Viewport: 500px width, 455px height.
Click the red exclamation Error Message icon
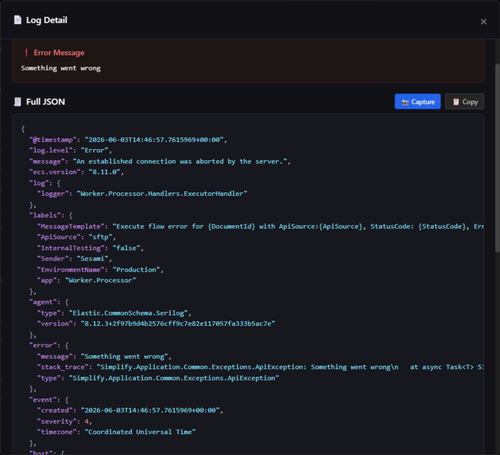[x=26, y=53]
